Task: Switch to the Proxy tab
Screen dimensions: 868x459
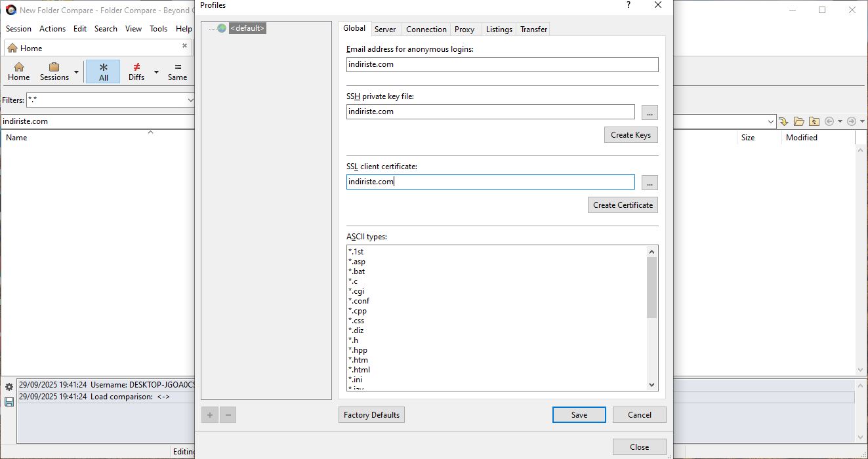Action: pyautogui.click(x=465, y=30)
